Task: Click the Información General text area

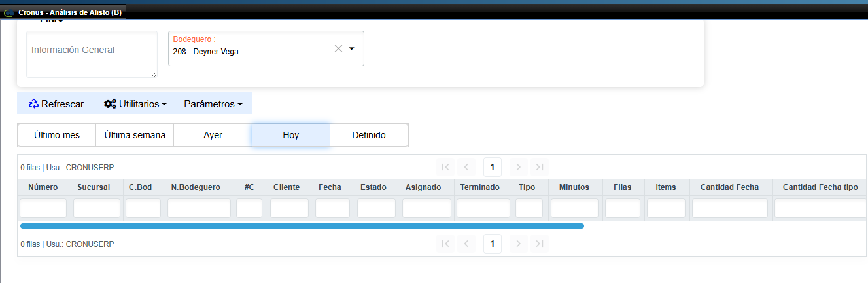Action: tap(92, 54)
